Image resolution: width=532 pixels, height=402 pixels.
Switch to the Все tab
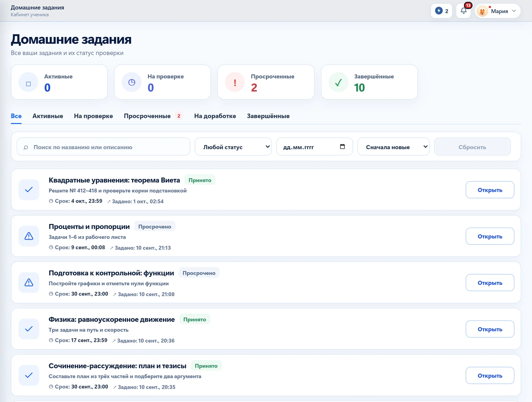click(x=16, y=116)
